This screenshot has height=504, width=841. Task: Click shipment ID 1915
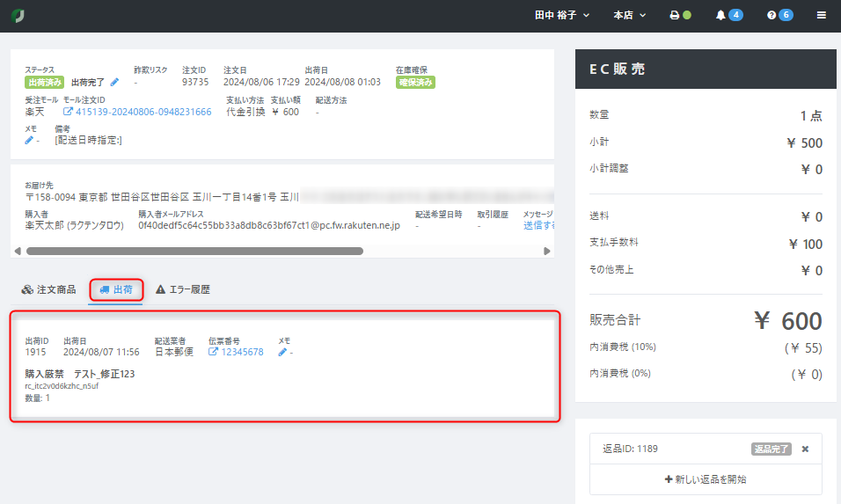coord(35,352)
